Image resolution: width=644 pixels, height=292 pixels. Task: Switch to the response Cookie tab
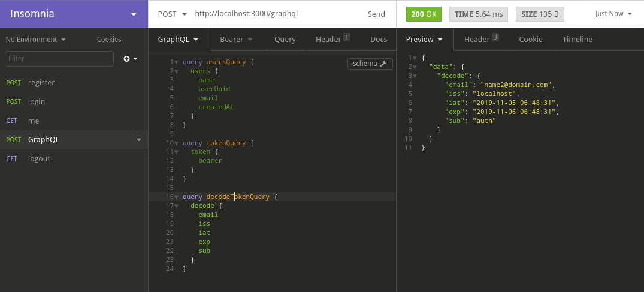pos(531,40)
